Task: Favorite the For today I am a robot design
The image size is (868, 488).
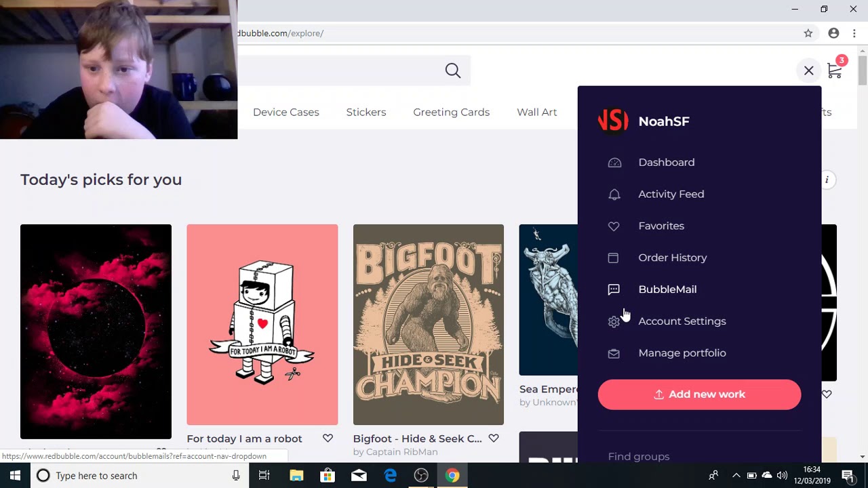Action: (328, 439)
